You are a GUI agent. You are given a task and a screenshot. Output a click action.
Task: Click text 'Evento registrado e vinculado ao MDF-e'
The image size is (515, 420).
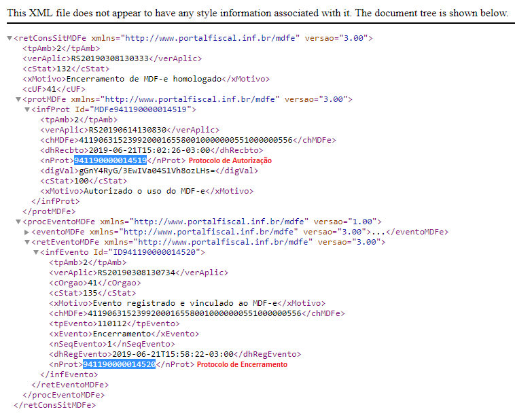[x=185, y=303]
